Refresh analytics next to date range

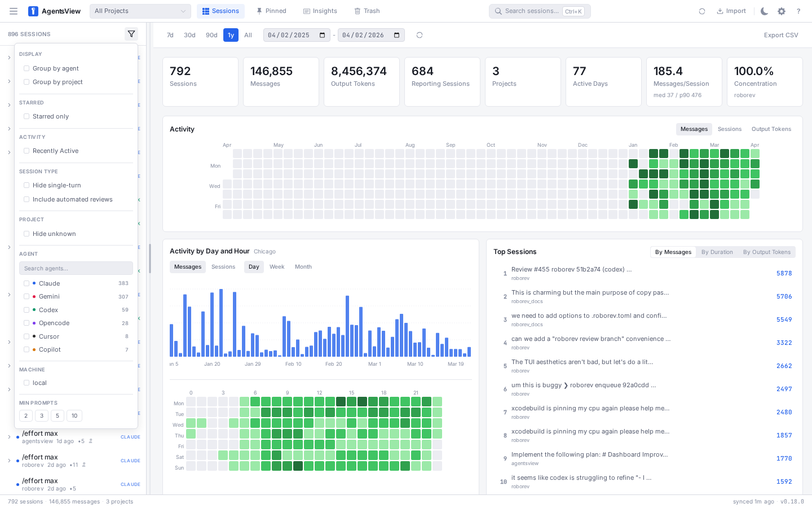tap(420, 35)
